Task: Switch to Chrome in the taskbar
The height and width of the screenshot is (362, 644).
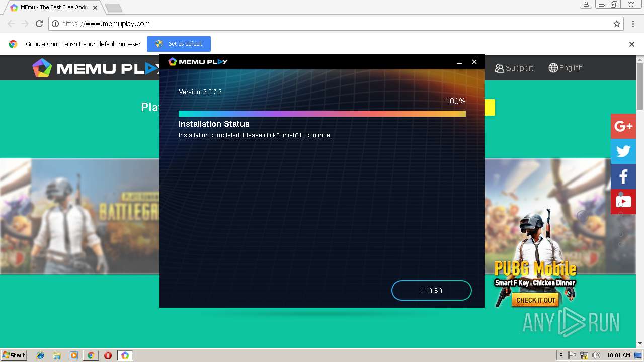Action: pos(91,355)
